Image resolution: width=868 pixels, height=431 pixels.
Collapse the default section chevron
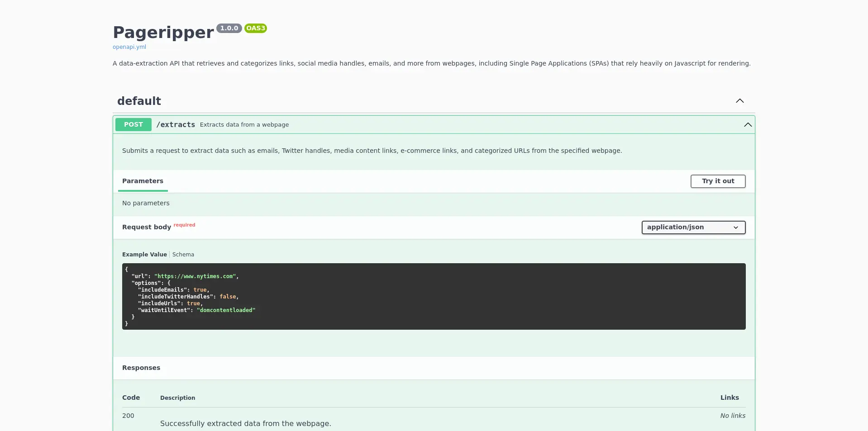(739, 101)
